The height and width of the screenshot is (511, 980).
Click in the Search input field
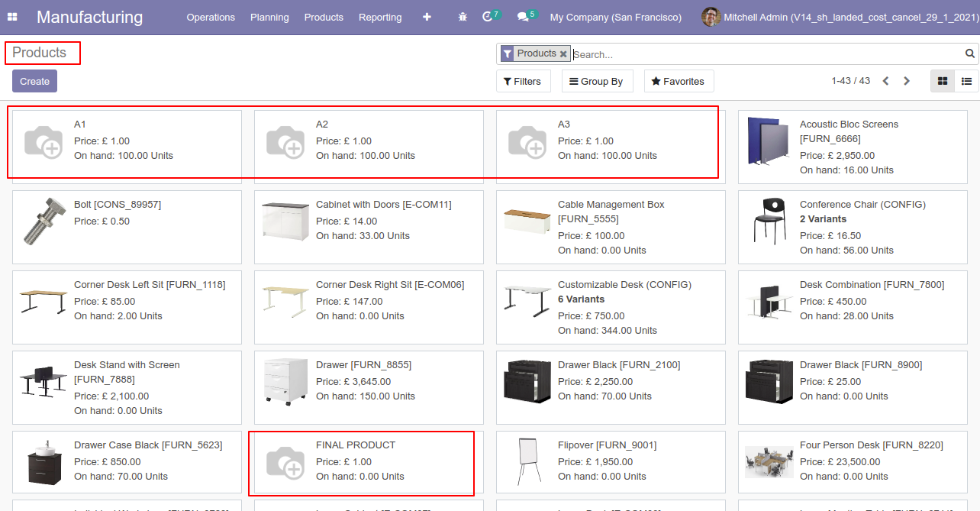click(x=763, y=54)
